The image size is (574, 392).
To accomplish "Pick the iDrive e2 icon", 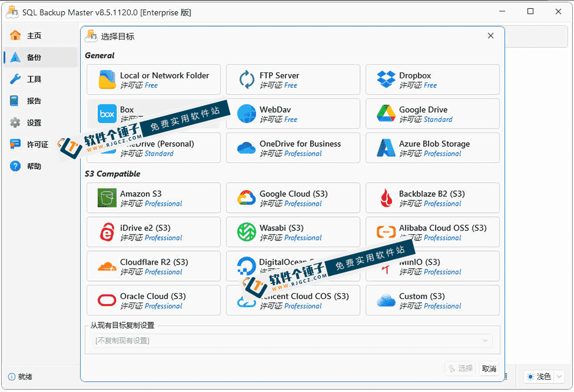I will point(107,232).
